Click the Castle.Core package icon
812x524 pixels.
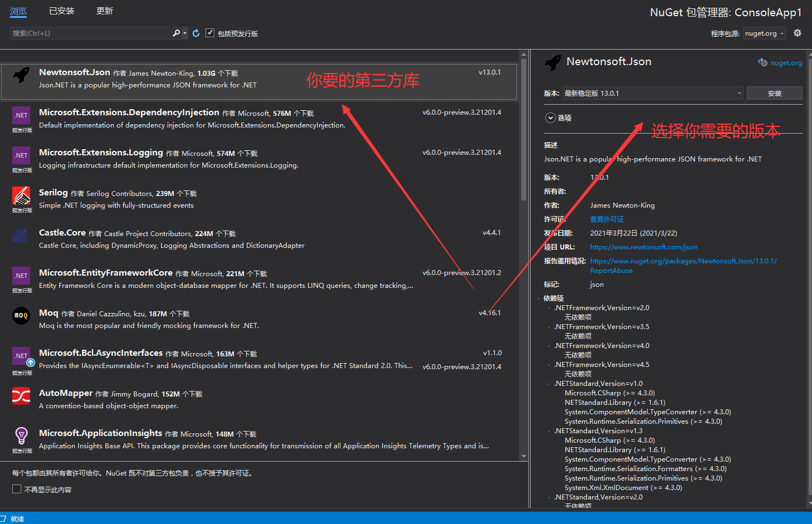coord(21,235)
